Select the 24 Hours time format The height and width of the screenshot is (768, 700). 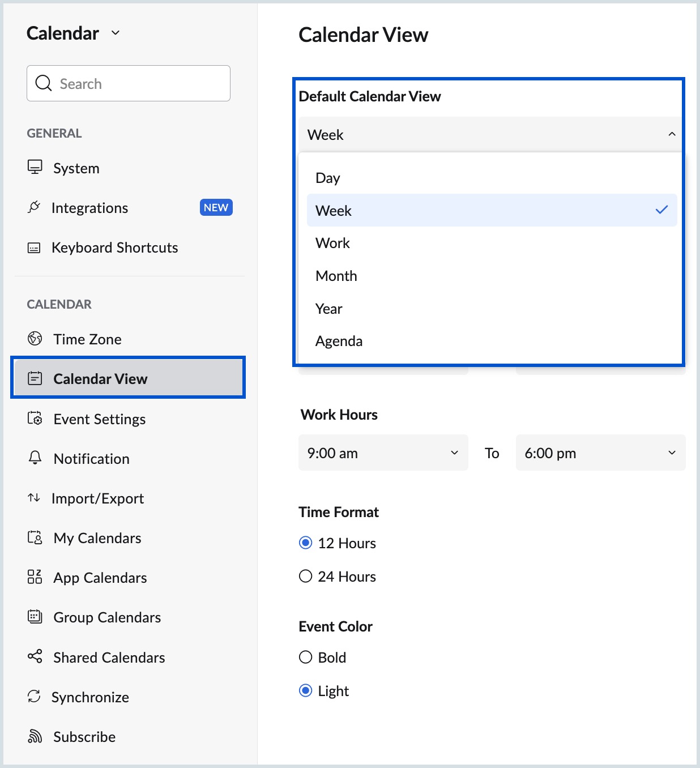[306, 576]
